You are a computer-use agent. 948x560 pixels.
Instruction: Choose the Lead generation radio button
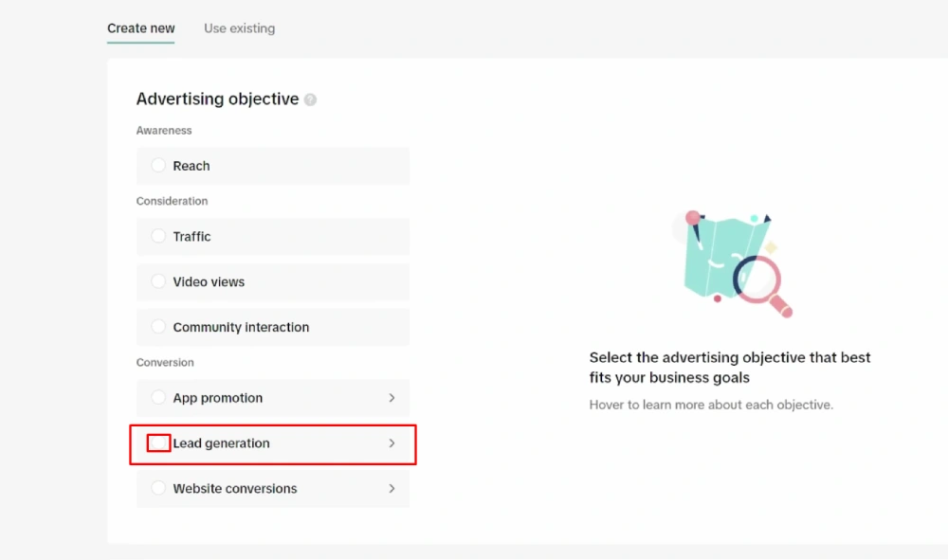(158, 443)
